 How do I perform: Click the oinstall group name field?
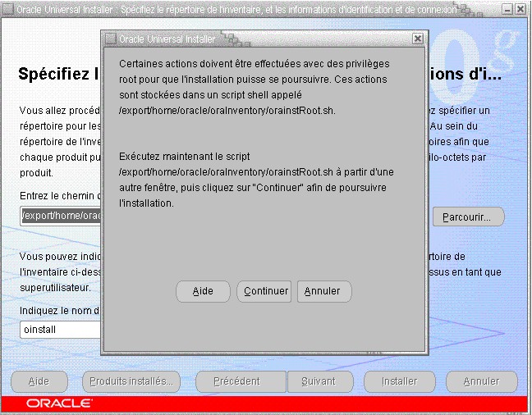coord(60,329)
